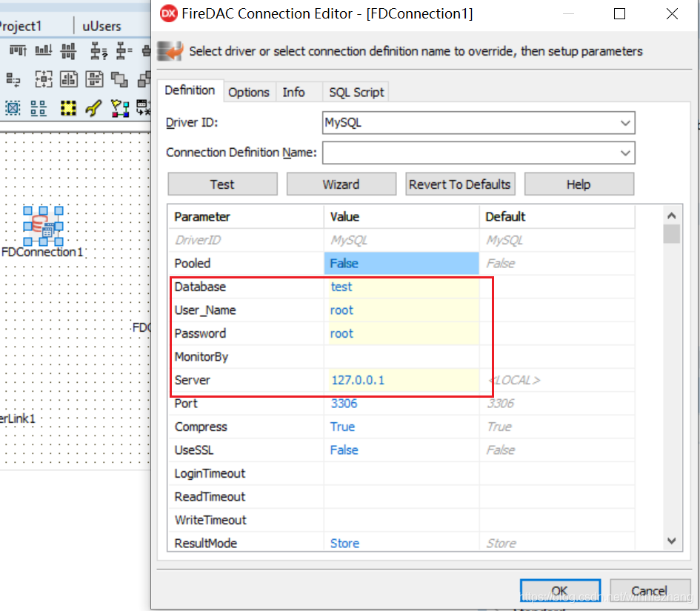Switch to the Options tab
The width and height of the screenshot is (700, 611).
click(x=249, y=93)
